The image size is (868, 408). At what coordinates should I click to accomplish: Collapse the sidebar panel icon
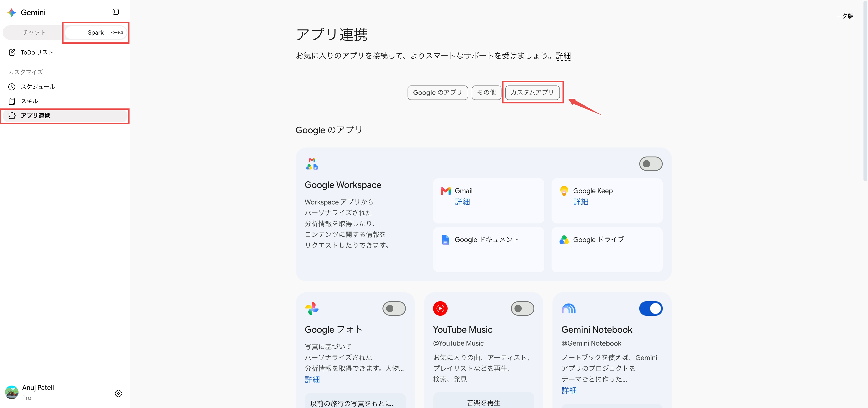[x=116, y=12]
